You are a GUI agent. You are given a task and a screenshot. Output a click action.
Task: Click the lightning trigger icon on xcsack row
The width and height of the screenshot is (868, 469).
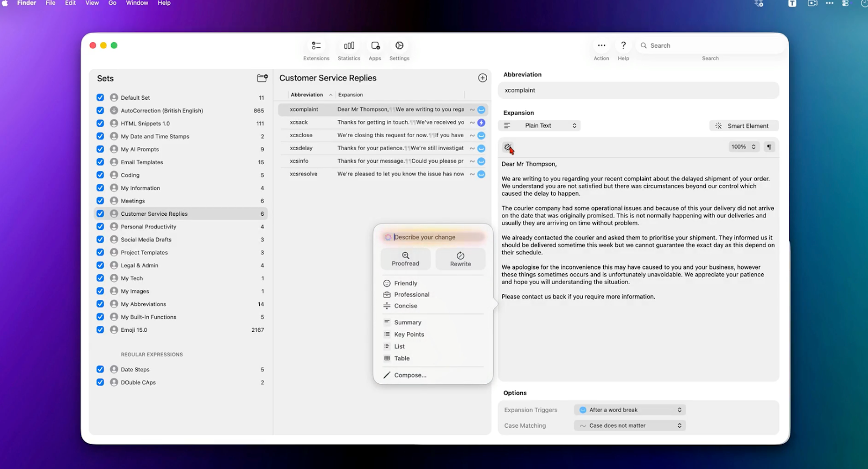click(481, 123)
